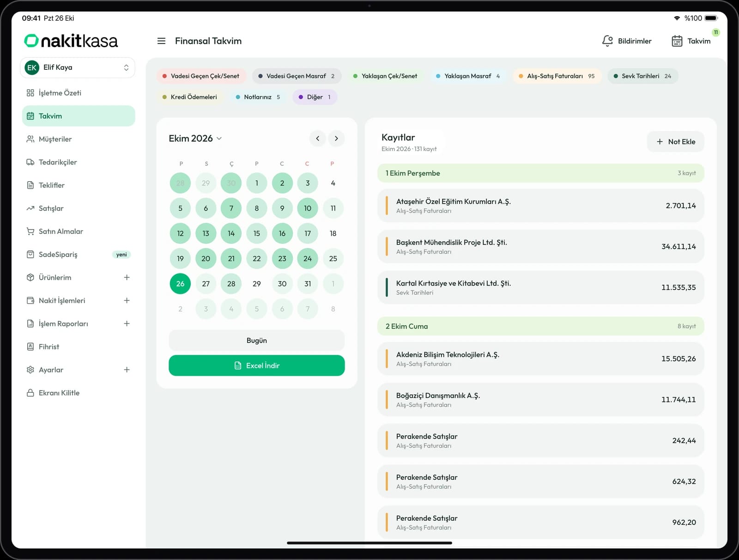Toggle the Notlarınız filter chip

coord(258,97)
